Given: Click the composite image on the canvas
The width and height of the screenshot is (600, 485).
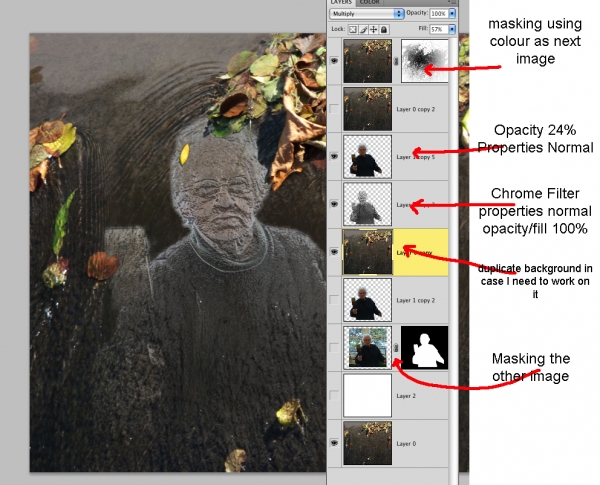Looking at the screenshot, I should click(178, 253).
